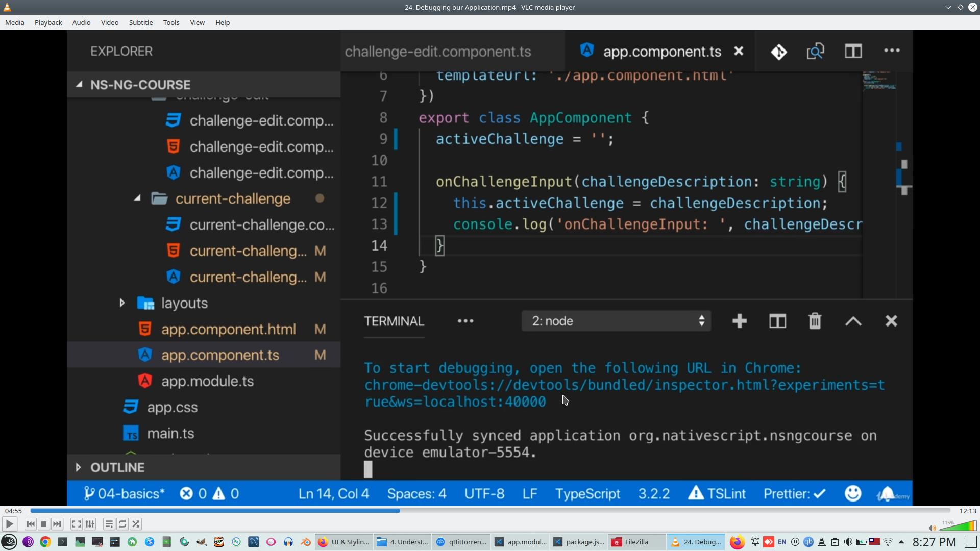
Task: Open the terminal selector 2: node dropdown
Action: [616, 321]
